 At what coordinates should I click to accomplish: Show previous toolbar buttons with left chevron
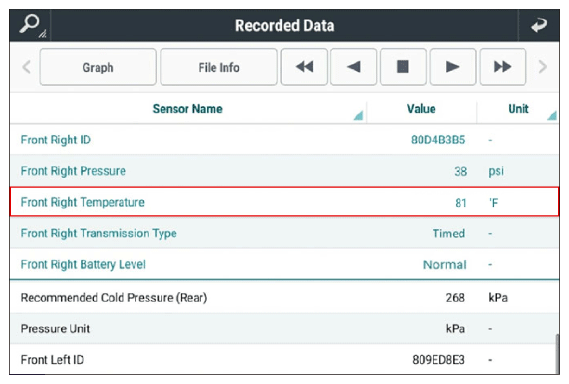[26, 67]
